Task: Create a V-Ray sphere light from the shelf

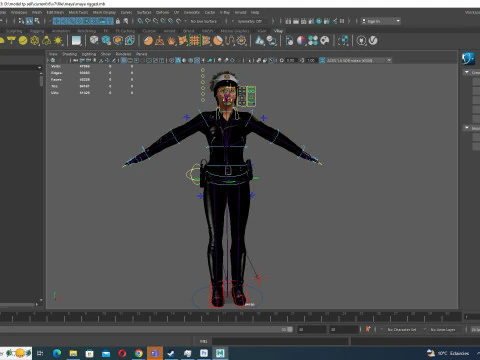Action: pyautogui.click(x=23, y=41)
